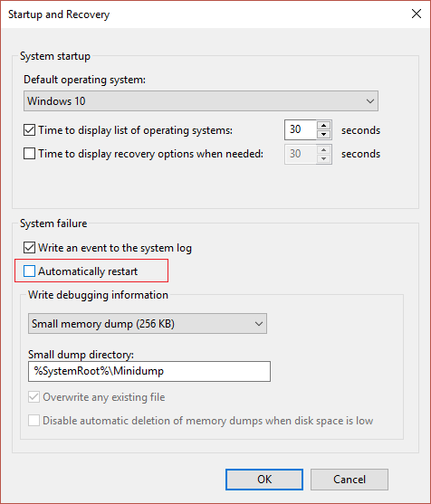Confirm the settings with the OK button
The image size is (431, 504).
264,480
